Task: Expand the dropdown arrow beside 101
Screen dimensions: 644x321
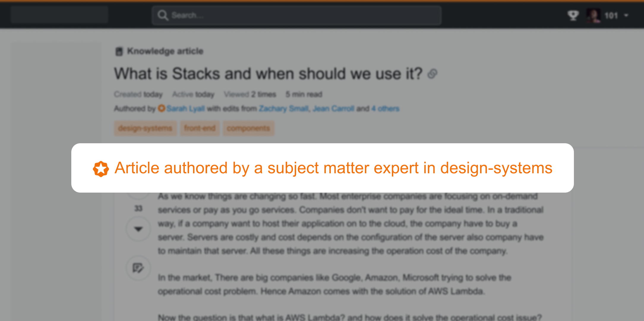Action: pos(626,15)
